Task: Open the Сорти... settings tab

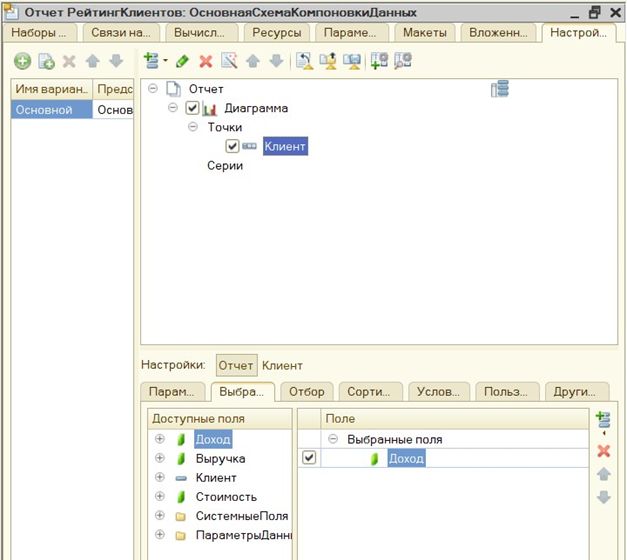Action: click(x=369, y=392)
